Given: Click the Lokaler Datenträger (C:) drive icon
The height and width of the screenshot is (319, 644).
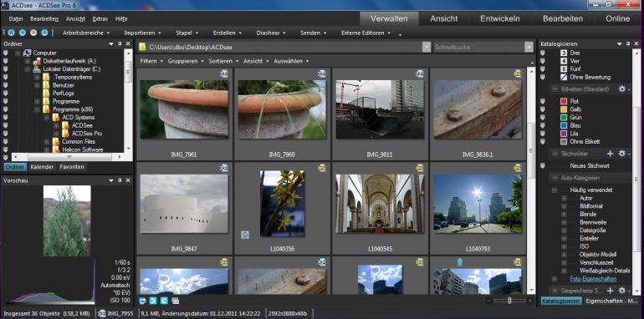Looking at the screenshot, I should (37, 68).
